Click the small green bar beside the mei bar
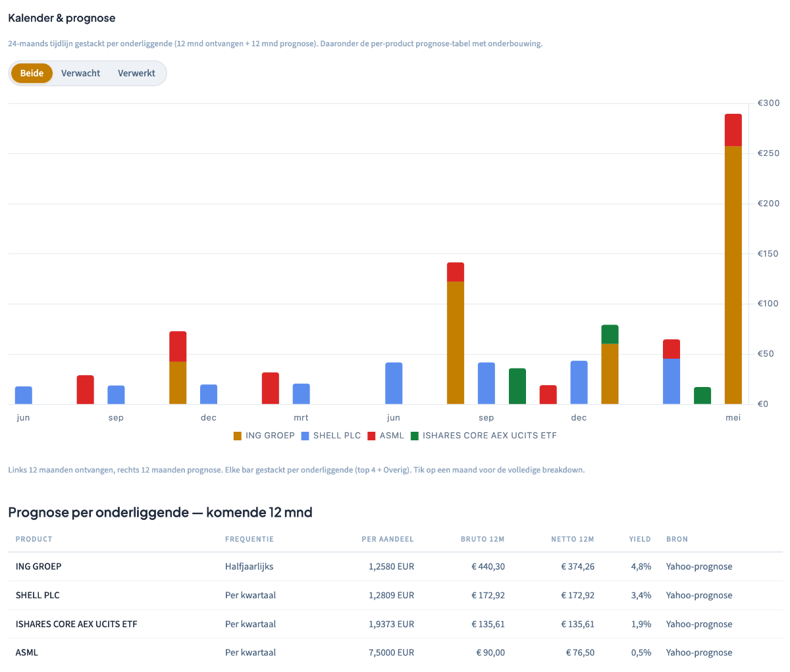 click(702, 396)
